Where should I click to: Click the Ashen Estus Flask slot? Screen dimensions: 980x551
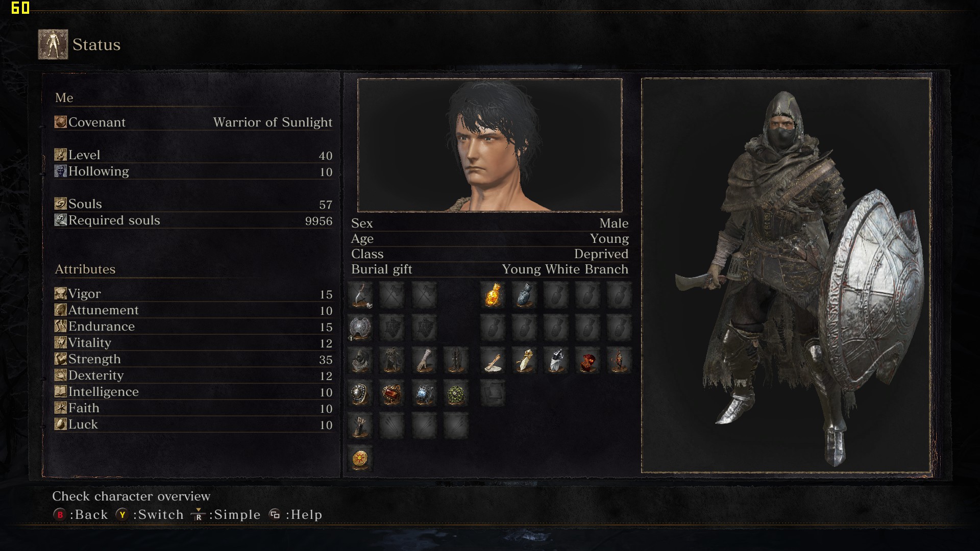click(x=525, y=295)
